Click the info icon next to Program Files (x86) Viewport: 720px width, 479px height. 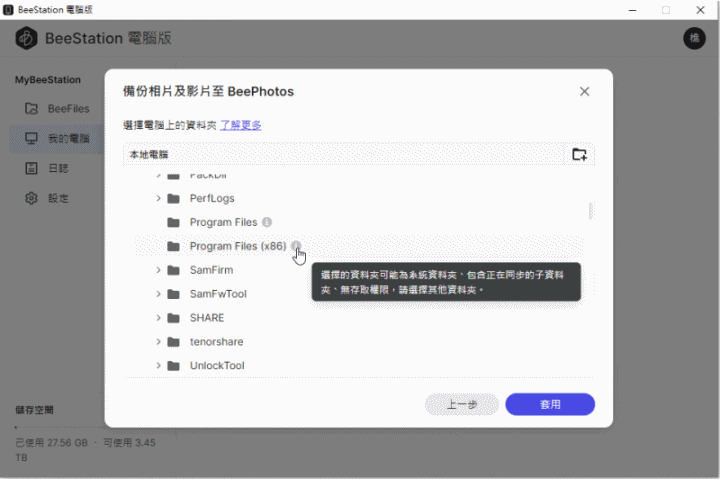tap(296, 246)
